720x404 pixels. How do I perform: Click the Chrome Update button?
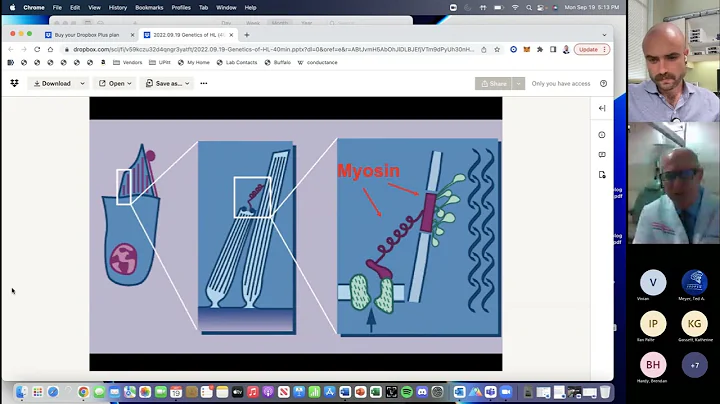pyautogui.click(x=592, y=49)
